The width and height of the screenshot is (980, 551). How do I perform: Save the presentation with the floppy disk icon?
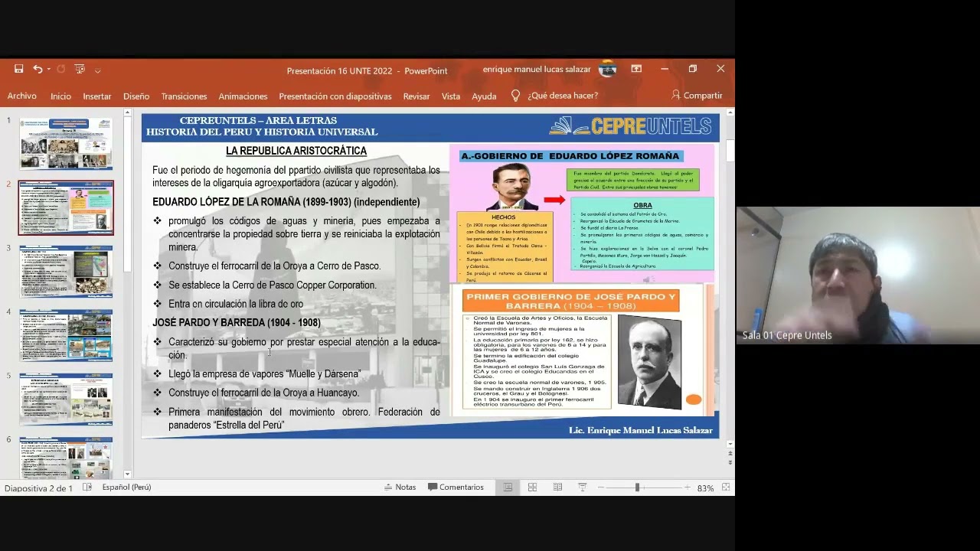(18, 69)
